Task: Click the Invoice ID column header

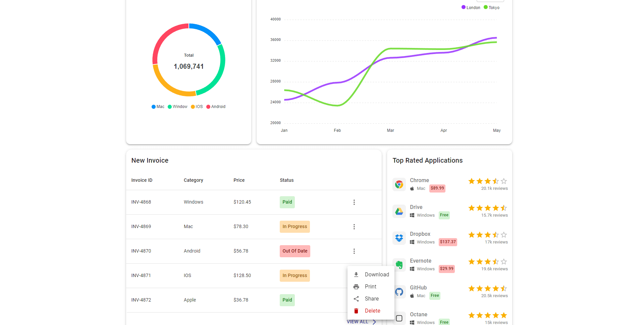Action: [x=142, y=180]
